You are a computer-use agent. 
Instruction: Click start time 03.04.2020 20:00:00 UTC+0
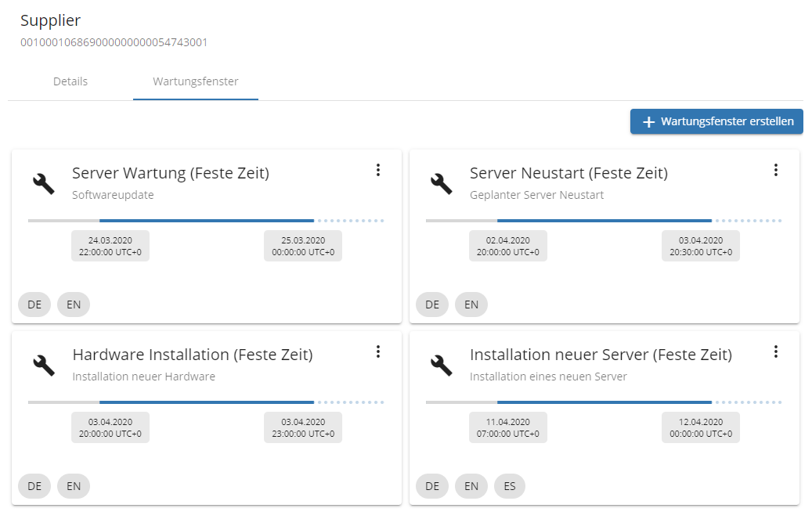point(110,427)
